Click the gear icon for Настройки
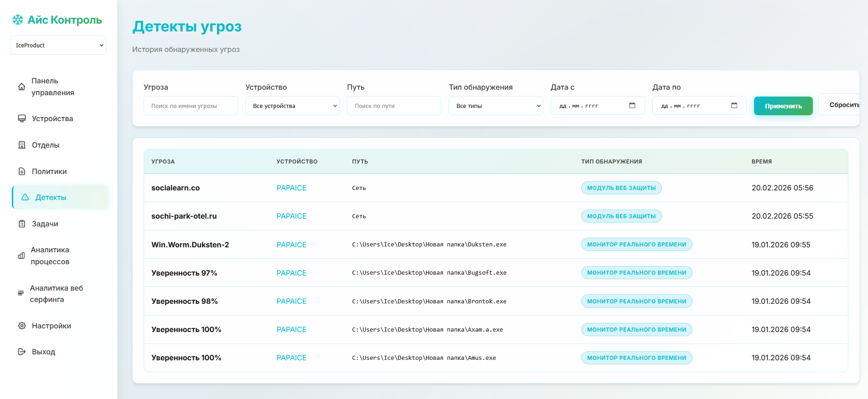This screenshot has width=868, height=399. click(x=22, y=326)
